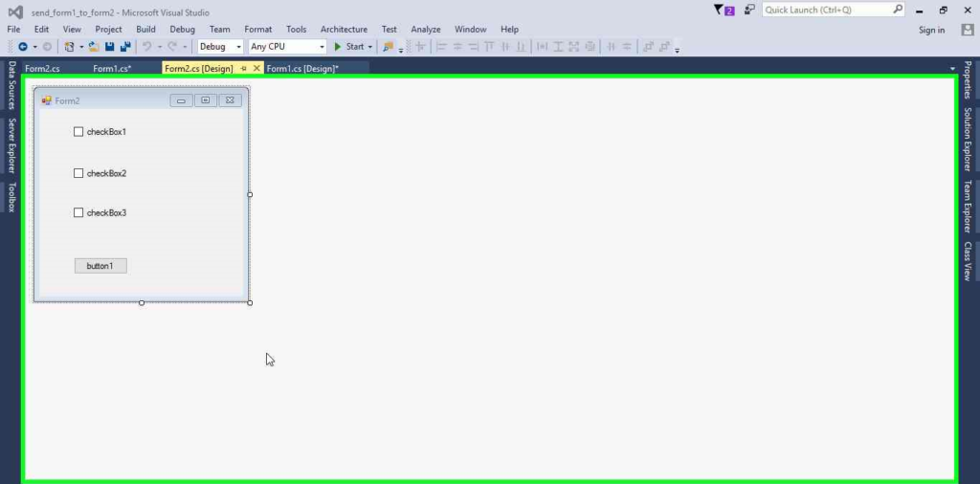Click the Save All toolbar icon

click(125, 46)
